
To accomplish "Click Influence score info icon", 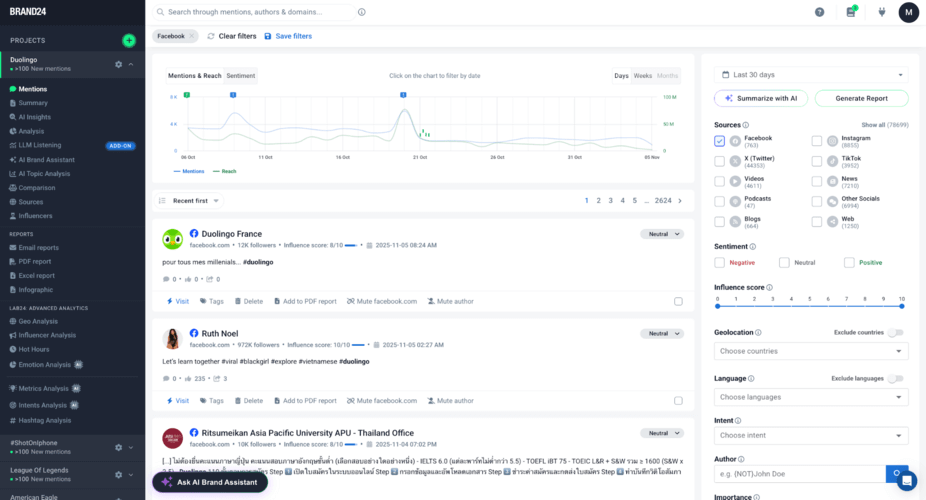I will [770, 287].
